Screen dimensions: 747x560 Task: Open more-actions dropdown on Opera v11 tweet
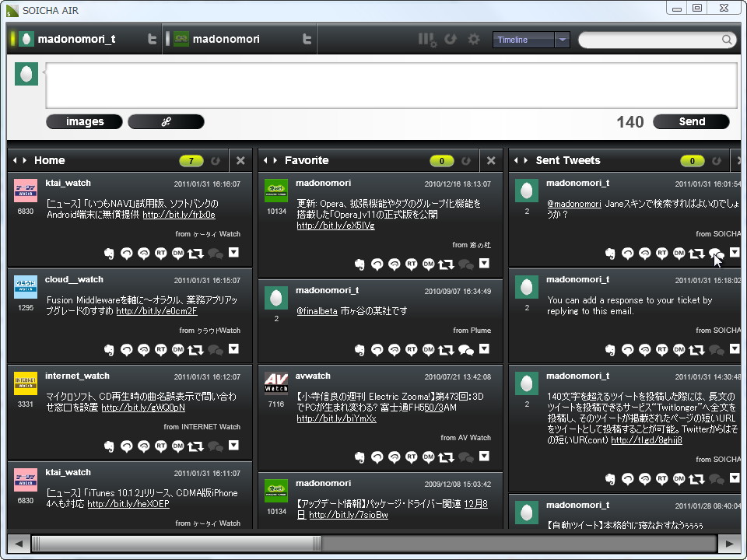[x=484, y=264]
